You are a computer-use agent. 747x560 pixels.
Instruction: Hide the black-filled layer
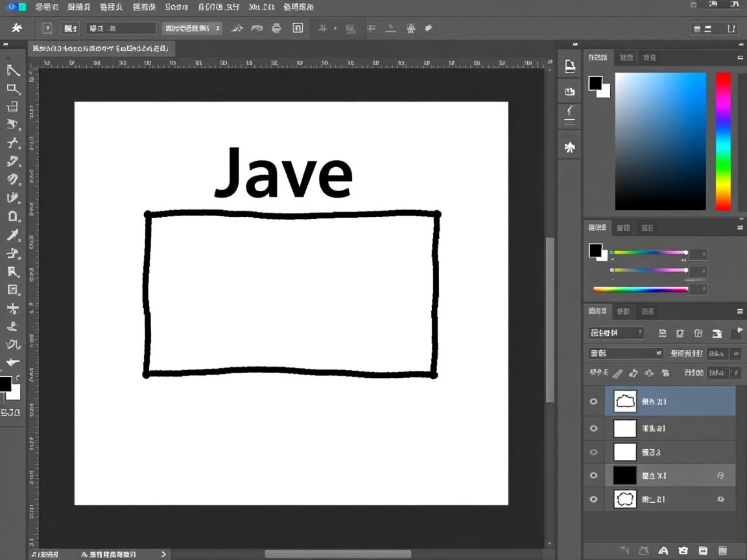[593, 475]
